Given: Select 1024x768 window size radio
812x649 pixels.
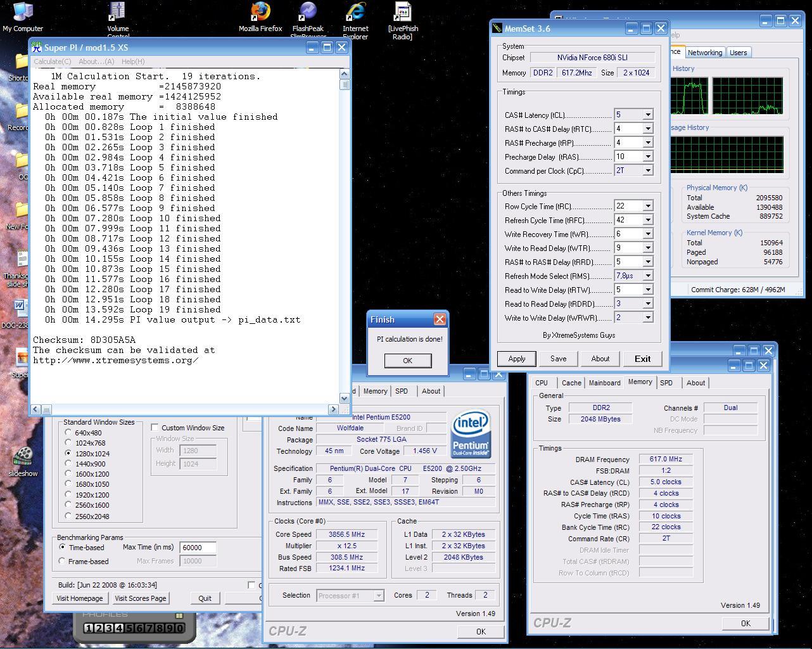Looking at the screenshot, I should pyautogui.click(x=68, y=443).
